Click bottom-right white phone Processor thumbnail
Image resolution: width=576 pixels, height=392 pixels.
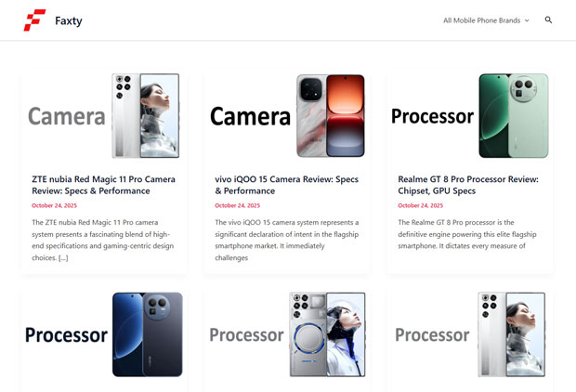click(470, 334)
